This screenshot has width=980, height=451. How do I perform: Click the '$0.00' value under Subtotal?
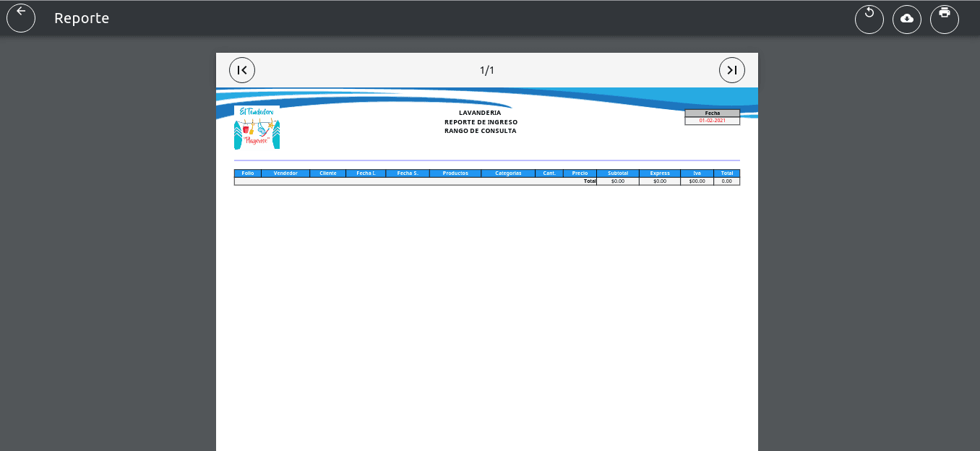[618, 181]
